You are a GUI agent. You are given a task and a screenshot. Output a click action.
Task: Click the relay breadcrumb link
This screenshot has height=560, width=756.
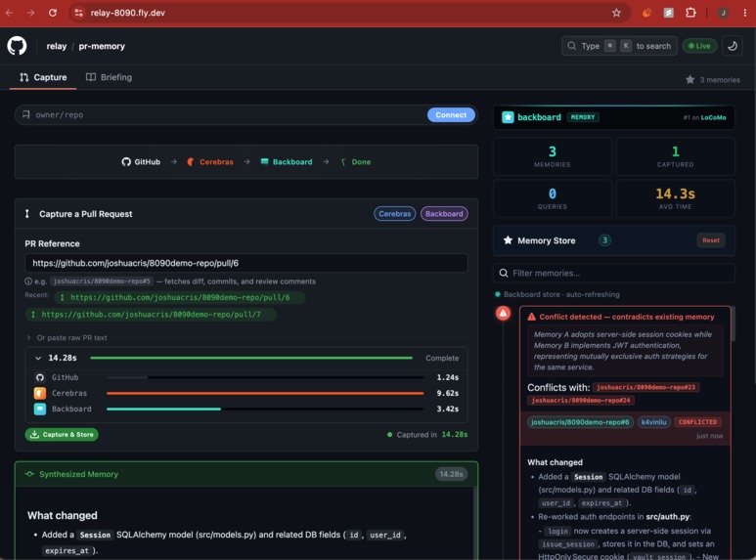(x=57, y=46)
